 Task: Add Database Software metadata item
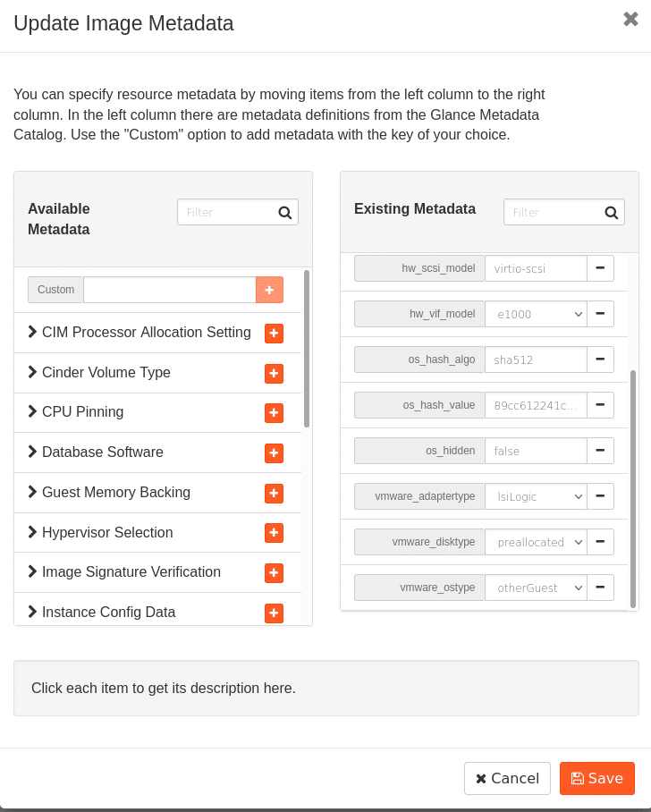pyautogui.click(x=274, y=453)
